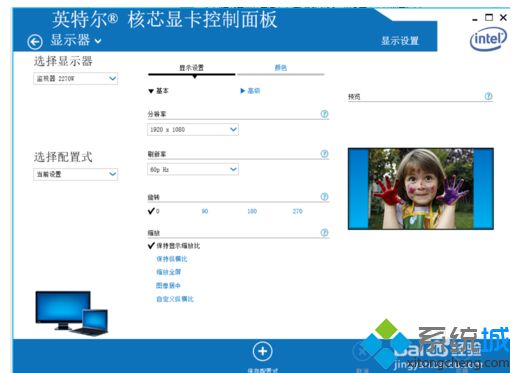Open help icon for 缩放 (scaling)
This screenshot has height=373, width=514.
(x=324, y=232)
